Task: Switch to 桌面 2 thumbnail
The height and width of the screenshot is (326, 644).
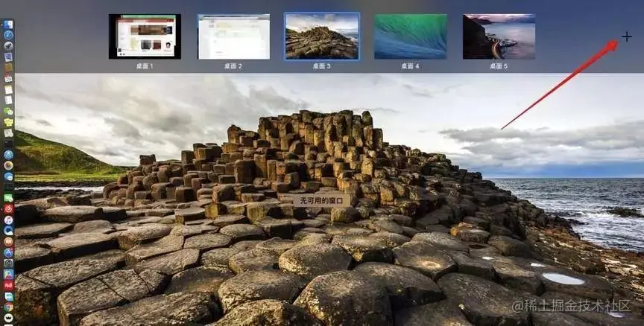Action: 234,36
